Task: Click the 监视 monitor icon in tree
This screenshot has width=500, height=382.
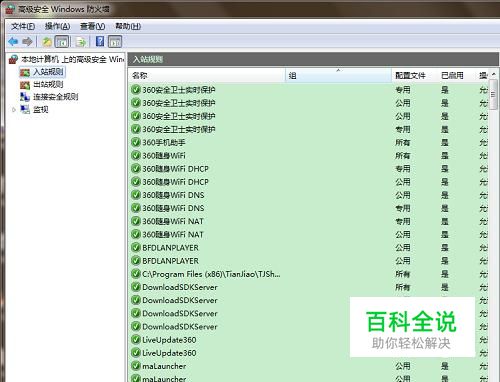Action: (25, 109)
